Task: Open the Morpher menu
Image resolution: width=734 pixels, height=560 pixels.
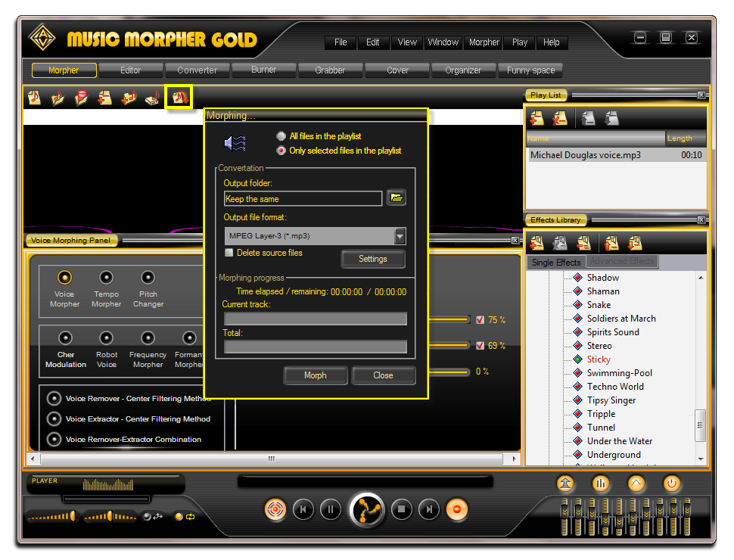Action: tap(484, 42)
